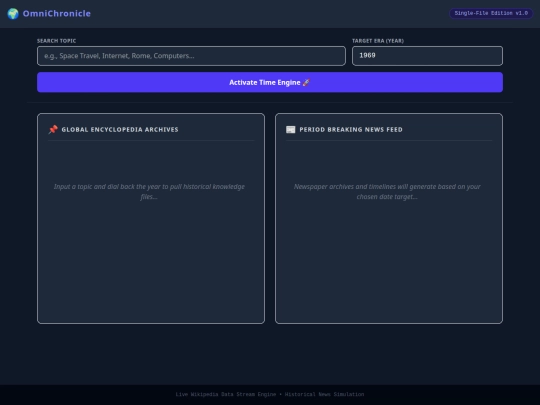Click the Activate Time Engine button
The height and width of the screenshot is (405, 540).
(x=270, y=82)
